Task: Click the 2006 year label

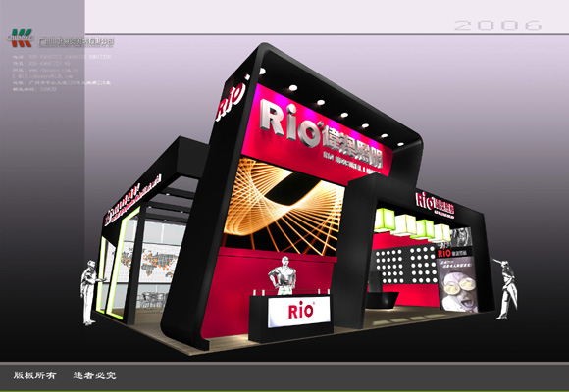Action: 498,25
